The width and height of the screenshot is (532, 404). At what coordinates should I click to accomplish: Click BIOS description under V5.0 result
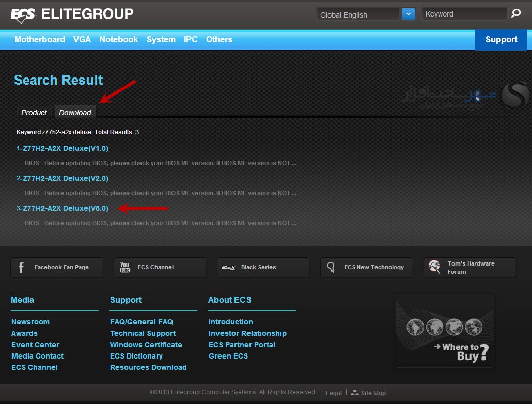click(x=161, y=223)
